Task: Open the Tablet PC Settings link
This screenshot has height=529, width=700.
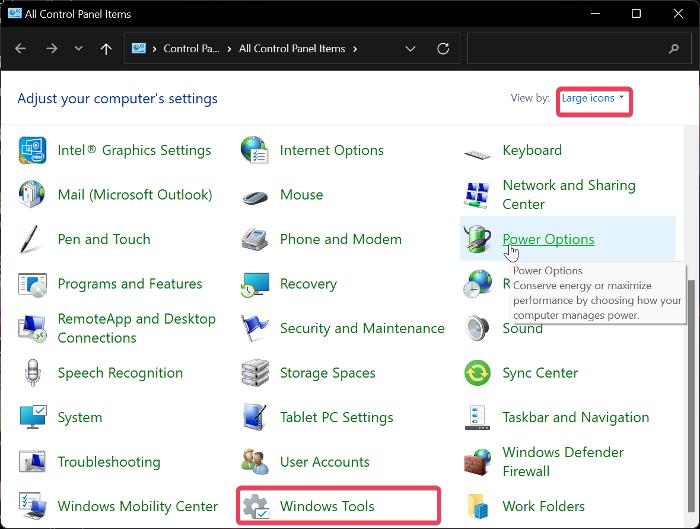Action: pos(336,417)
